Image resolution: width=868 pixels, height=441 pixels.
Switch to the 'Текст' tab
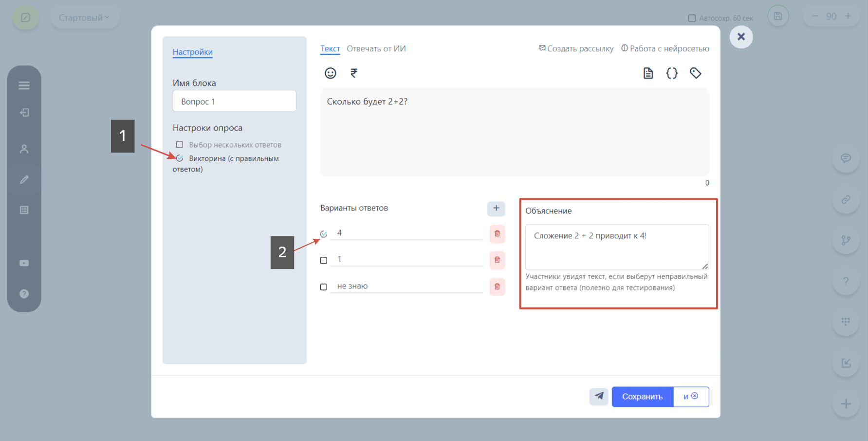click(330, 48)
